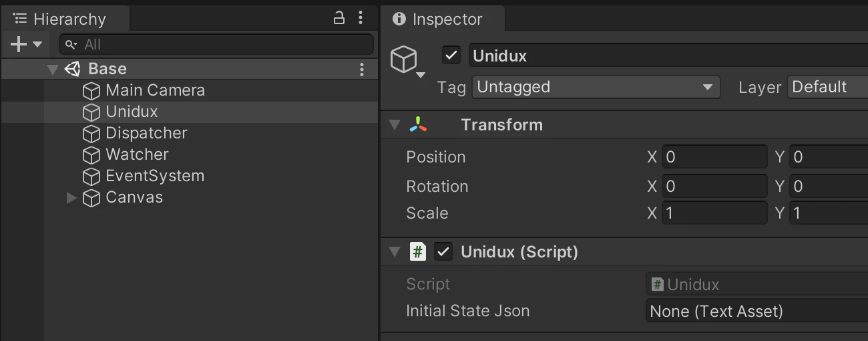Viewport: 868px width, 341px height.
Task: Open the Base scene options menu
Action: [x=362, y=69]
